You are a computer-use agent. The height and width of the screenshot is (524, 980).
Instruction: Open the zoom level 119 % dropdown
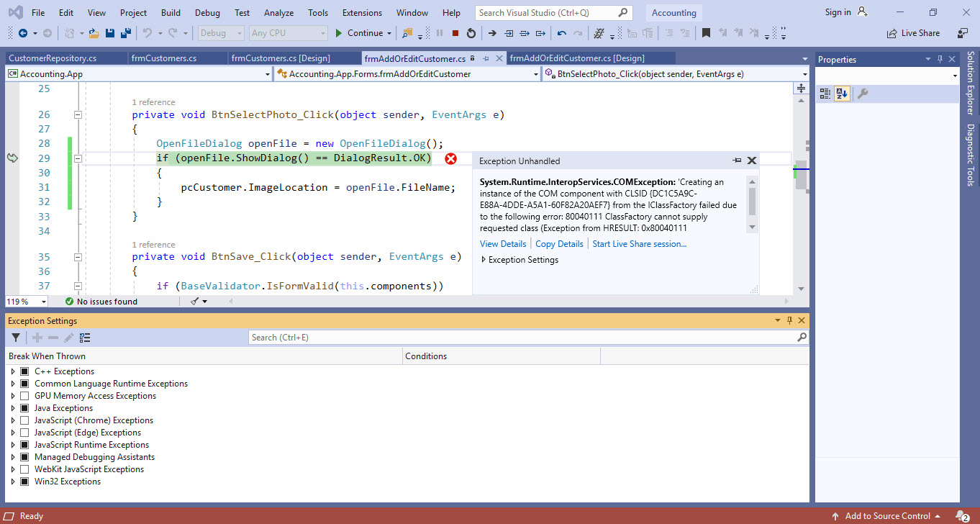tap(43, 302)
